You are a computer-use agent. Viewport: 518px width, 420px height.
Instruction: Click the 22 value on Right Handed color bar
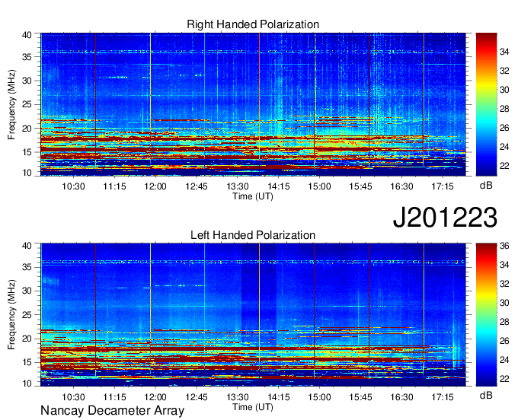[504, 166]
